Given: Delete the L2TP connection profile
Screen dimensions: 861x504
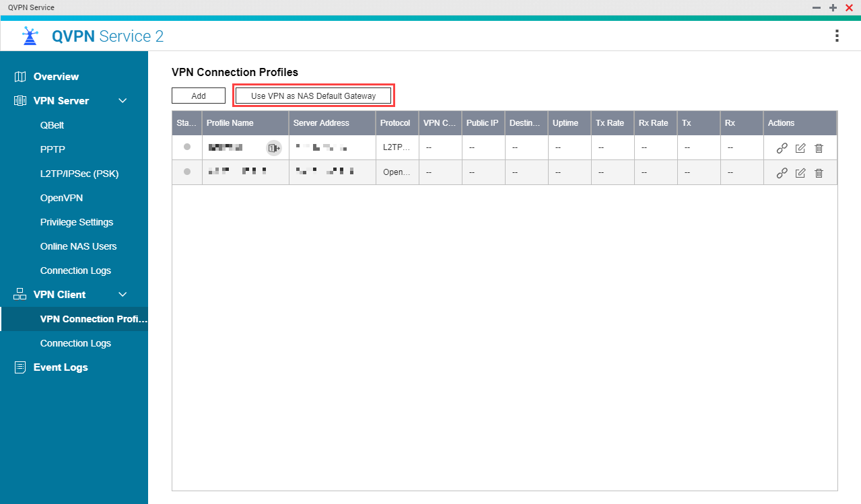Looking at the screenshot, I should tap(819, 148).
